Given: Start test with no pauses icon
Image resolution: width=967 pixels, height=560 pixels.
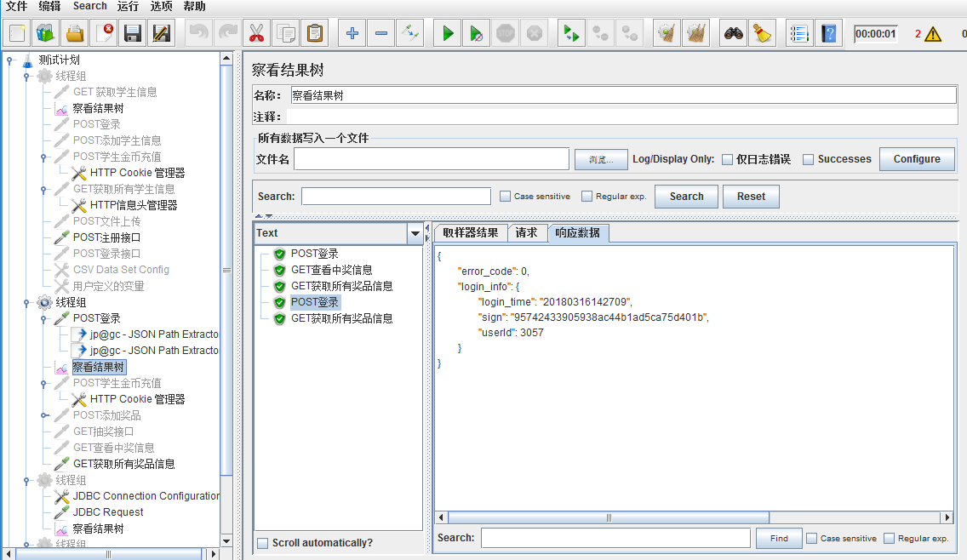Looking at the screenshot, I should (x=476, y=33).
